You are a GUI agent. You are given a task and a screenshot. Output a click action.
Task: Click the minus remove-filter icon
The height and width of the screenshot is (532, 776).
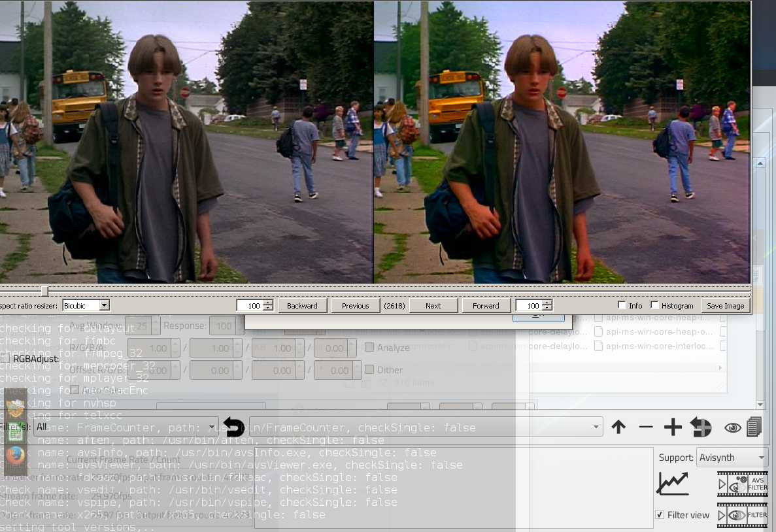646,427
